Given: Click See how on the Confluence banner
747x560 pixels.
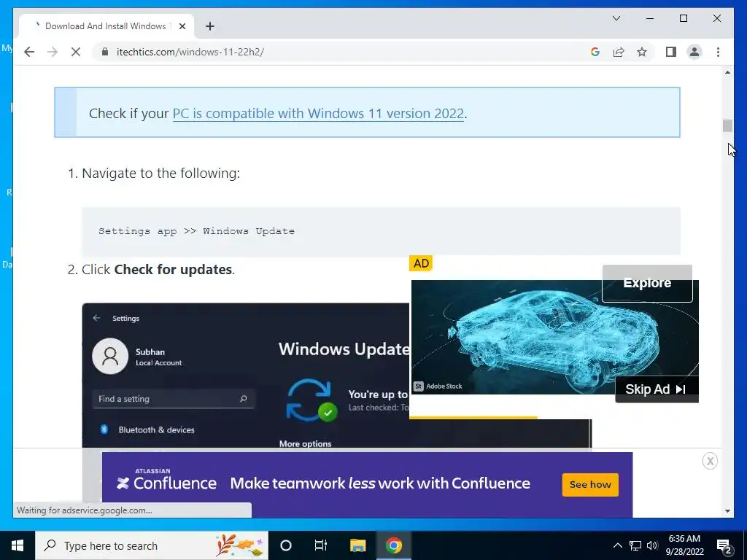Looking at the screenshot, I should pyautogui.click(x=590, y=484).
